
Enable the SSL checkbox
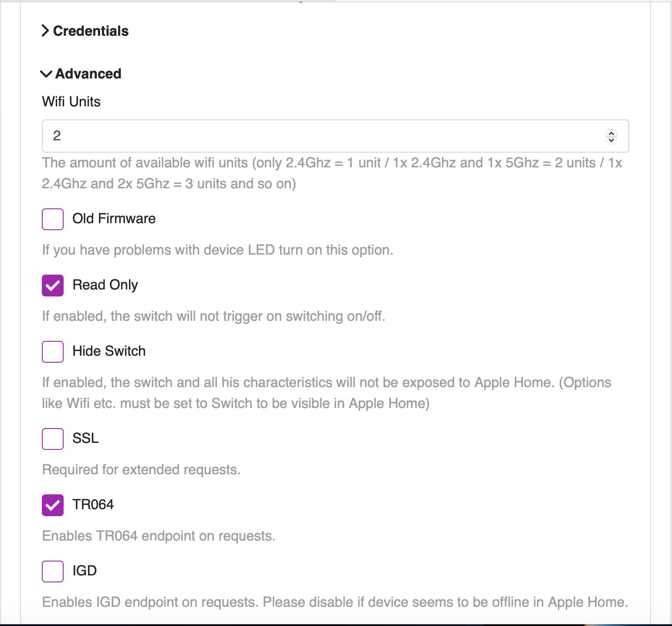point(53,439)
